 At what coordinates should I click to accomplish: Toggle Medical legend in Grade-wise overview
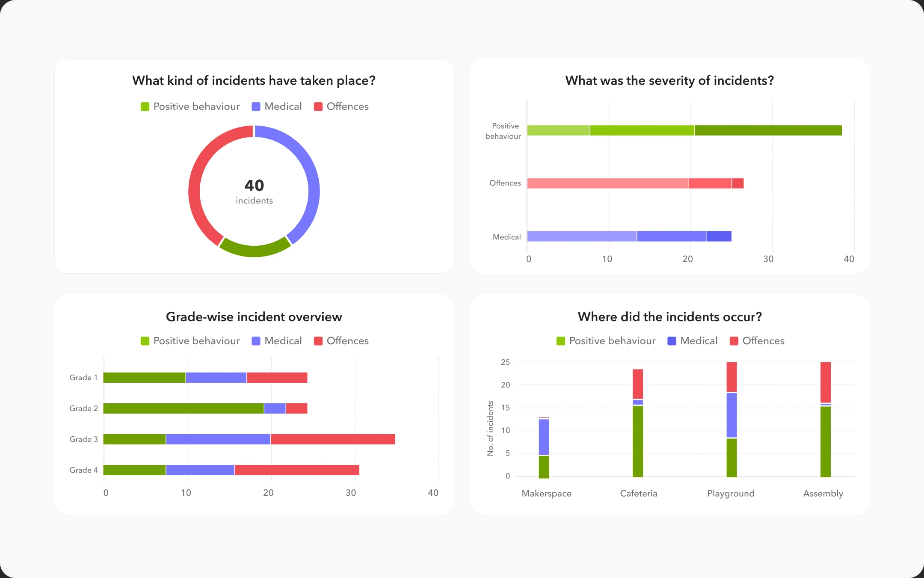point(277,341)
